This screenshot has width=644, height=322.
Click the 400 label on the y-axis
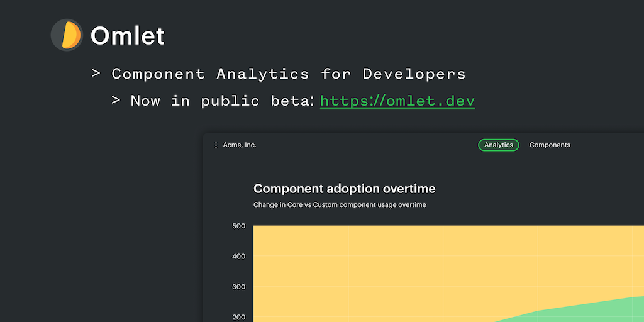tap(238, 257)
